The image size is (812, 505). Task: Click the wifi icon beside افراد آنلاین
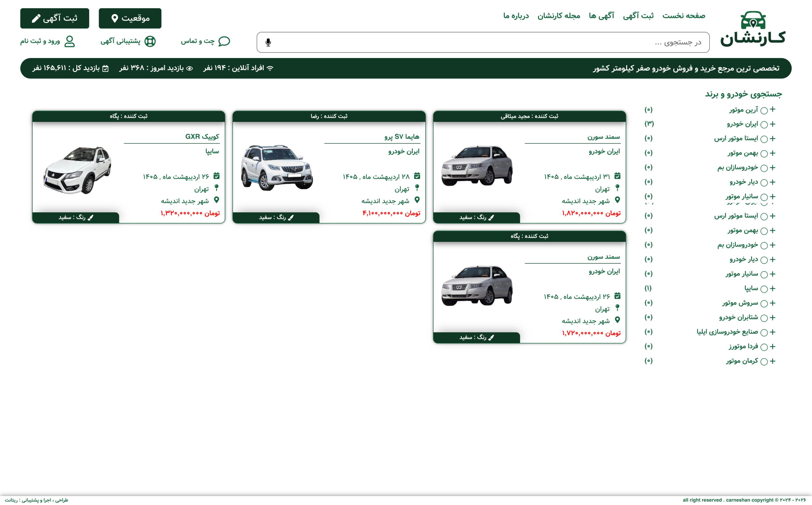point(270,68)
